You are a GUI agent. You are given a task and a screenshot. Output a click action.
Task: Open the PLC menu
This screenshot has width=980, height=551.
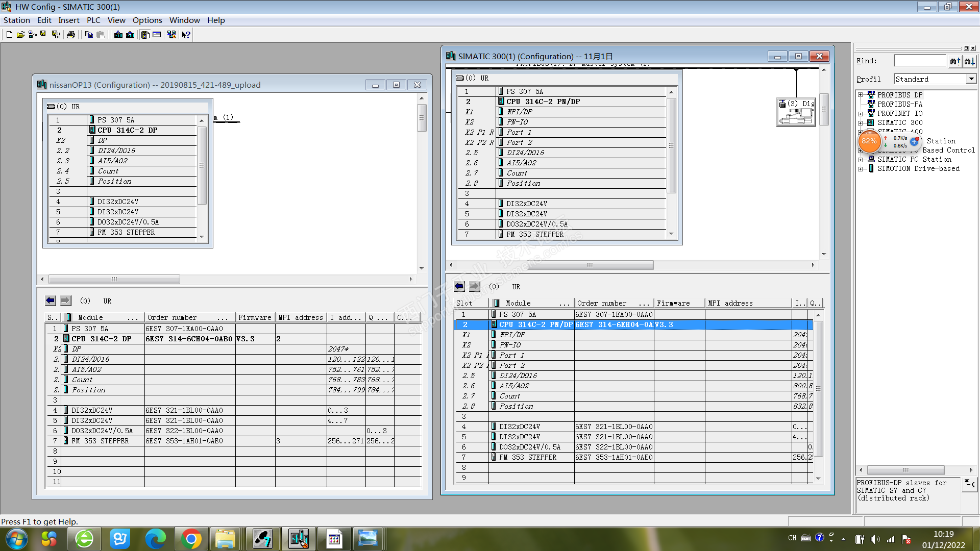click(93, 20)
